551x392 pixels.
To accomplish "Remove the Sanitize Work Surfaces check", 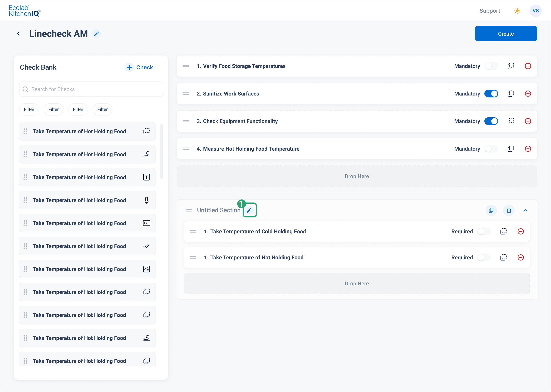I will pyautogui.click(x=528, y=94).
